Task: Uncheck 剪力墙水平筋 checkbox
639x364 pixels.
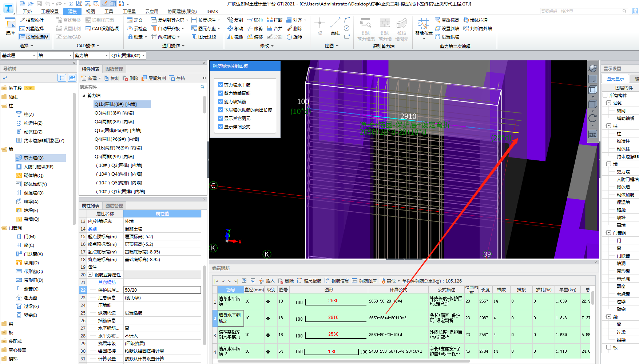Action: (x=221, y=85)
